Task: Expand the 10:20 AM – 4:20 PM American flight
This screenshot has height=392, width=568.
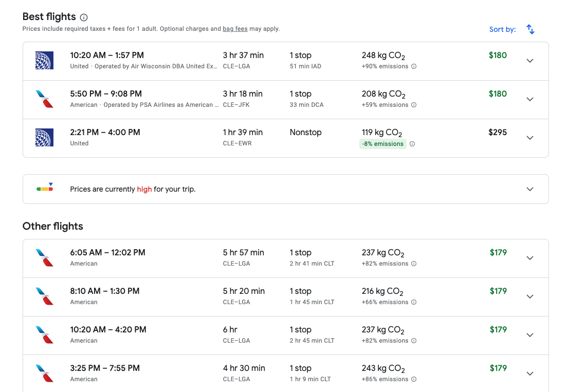Action: (530, 335)
